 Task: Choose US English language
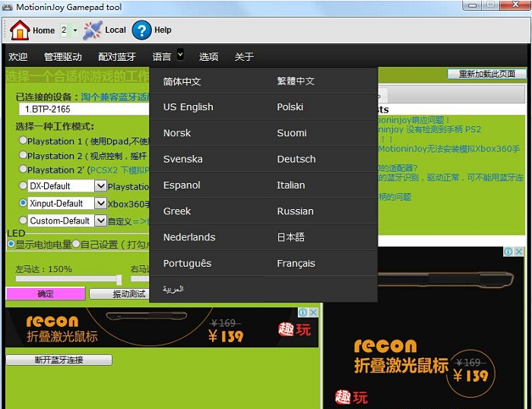tap(188, 107)
